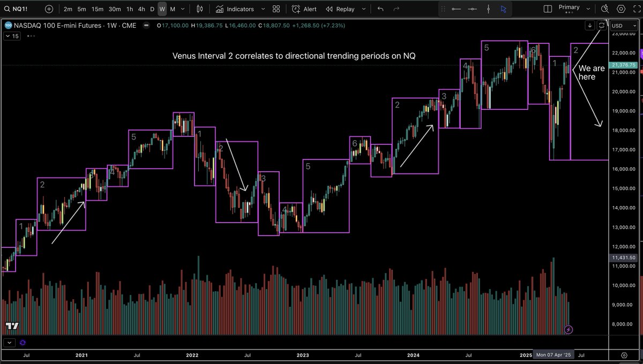Open the Indicators dialog
Viewport: 643px width, 364px height.
pyautogui.click(x=235, y=9)
